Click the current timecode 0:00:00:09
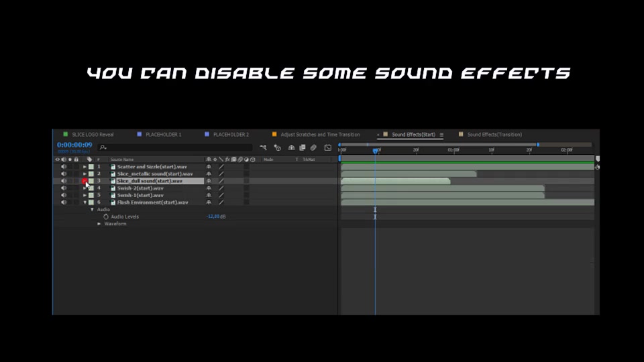Viewport: 644px width, 362px height. tap(74, 145)
